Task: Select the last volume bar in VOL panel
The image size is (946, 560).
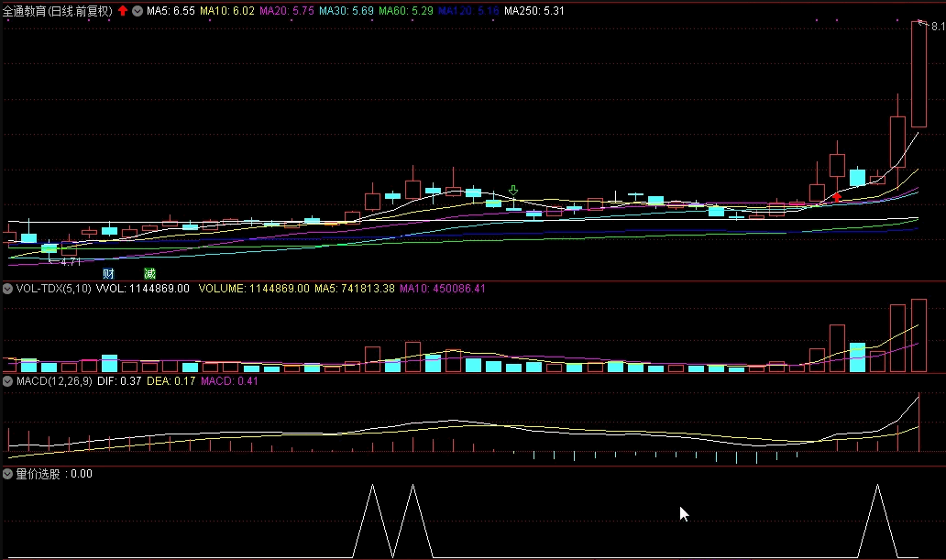Action: tap(918, 335)
